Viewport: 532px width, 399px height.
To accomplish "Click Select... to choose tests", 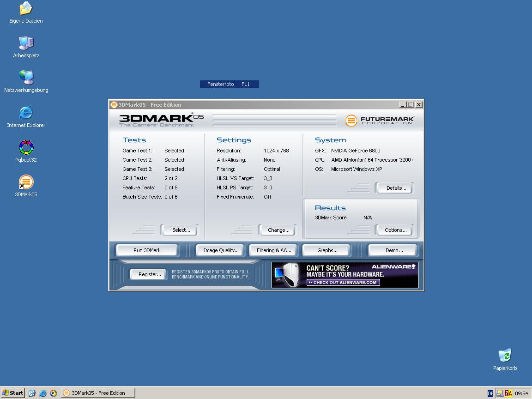I will pyautogui.click(x=180, y=230).
